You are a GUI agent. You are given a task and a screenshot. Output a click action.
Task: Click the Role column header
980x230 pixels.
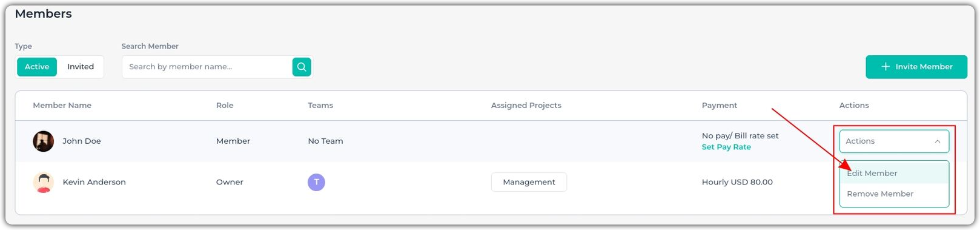[x=225, y=105]
